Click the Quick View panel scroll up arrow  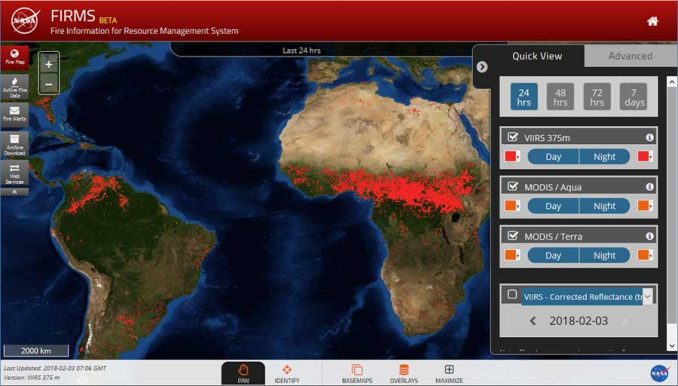coord(671,82)
